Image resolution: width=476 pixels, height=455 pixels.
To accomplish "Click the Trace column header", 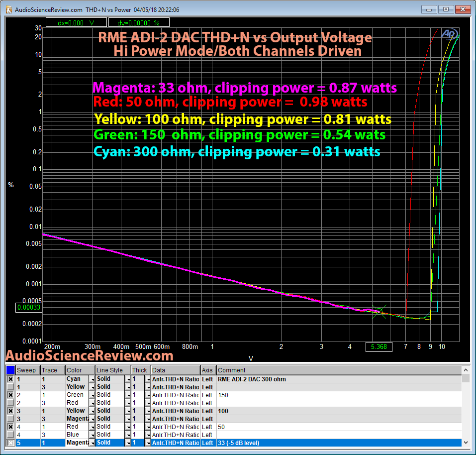I will point(53,370).
